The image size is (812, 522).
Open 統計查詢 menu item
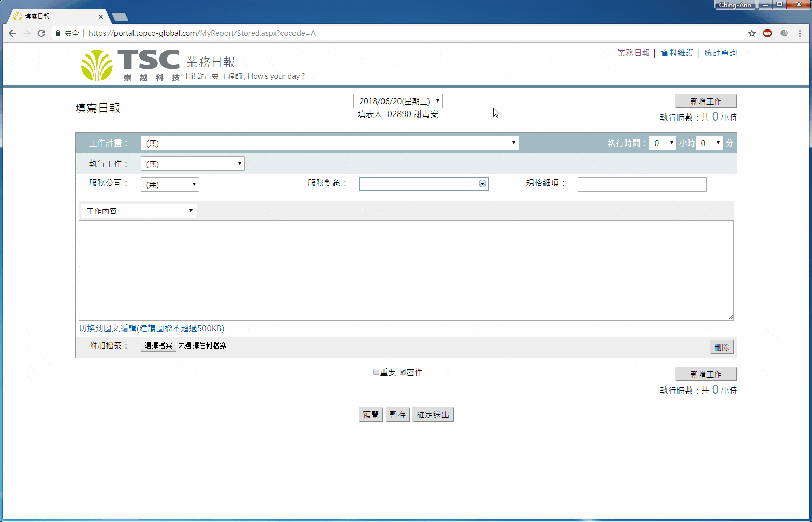tap(720, 53)
